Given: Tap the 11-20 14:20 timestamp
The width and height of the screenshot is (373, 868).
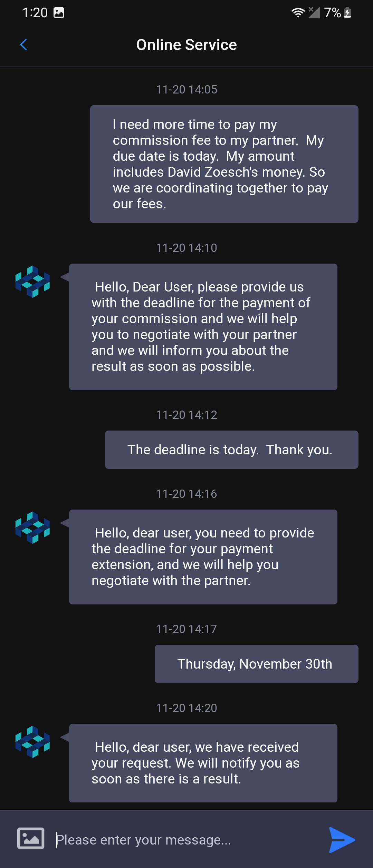Looking at the screenshot, I should tap(186, 708).
